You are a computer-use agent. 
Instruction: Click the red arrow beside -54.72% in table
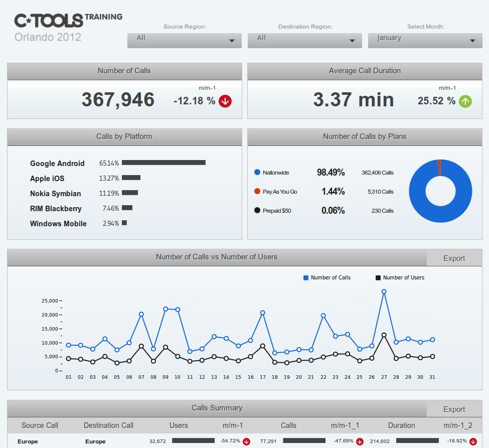246,442
